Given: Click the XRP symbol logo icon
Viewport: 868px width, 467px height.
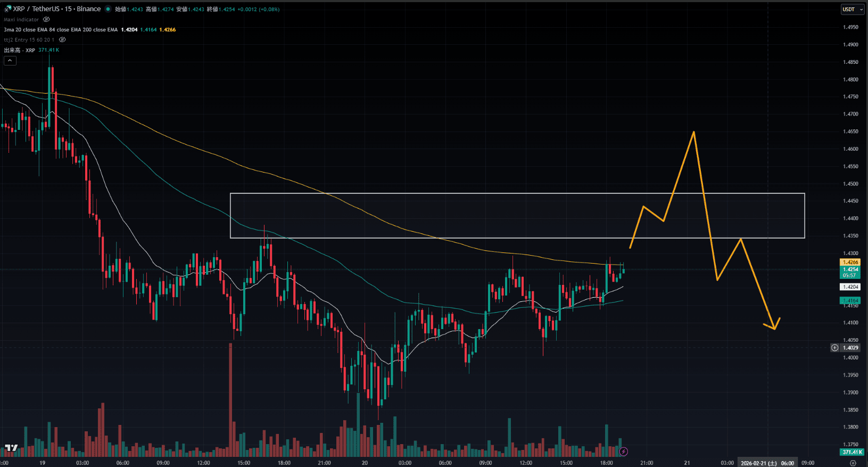Looking at the screenshot, I should (7, 9).
